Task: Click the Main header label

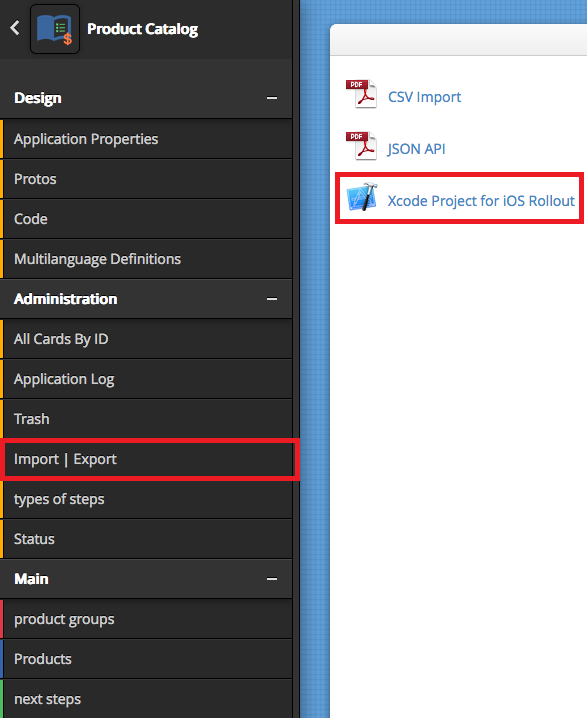Action: pyautogui.click(x=31, y=579)
